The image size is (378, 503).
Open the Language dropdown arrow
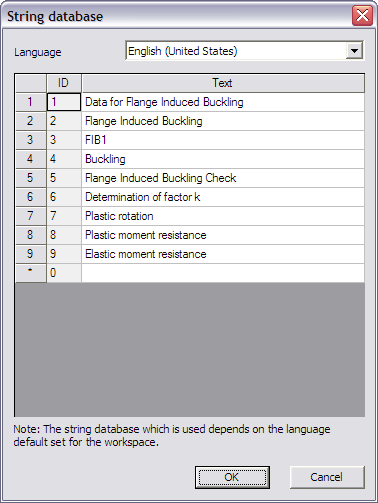(354, 51)
